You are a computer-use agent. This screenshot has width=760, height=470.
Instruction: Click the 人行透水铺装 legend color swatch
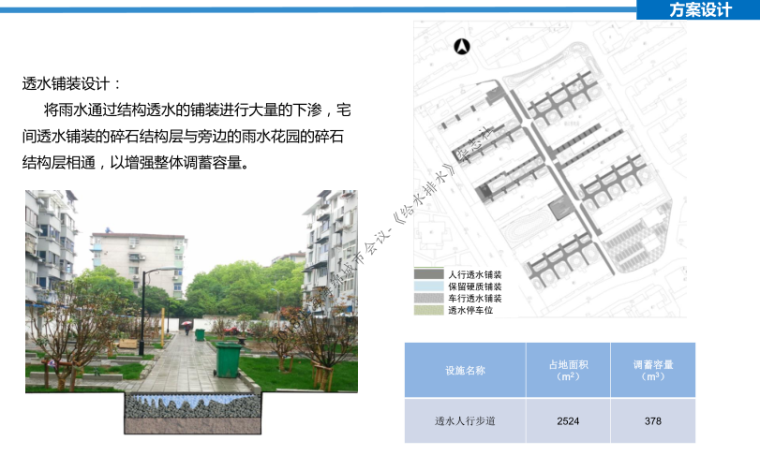(x=429, y=274)
